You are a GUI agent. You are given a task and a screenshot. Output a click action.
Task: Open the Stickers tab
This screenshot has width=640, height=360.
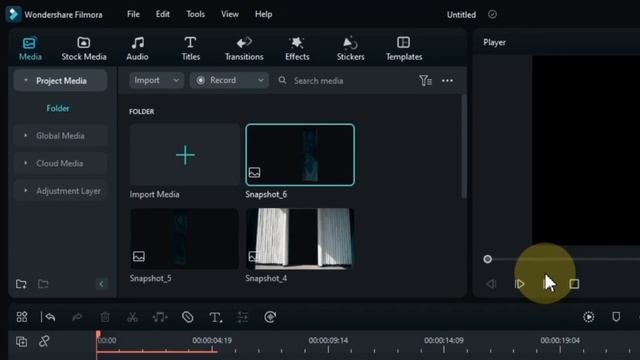click(350, 49)
